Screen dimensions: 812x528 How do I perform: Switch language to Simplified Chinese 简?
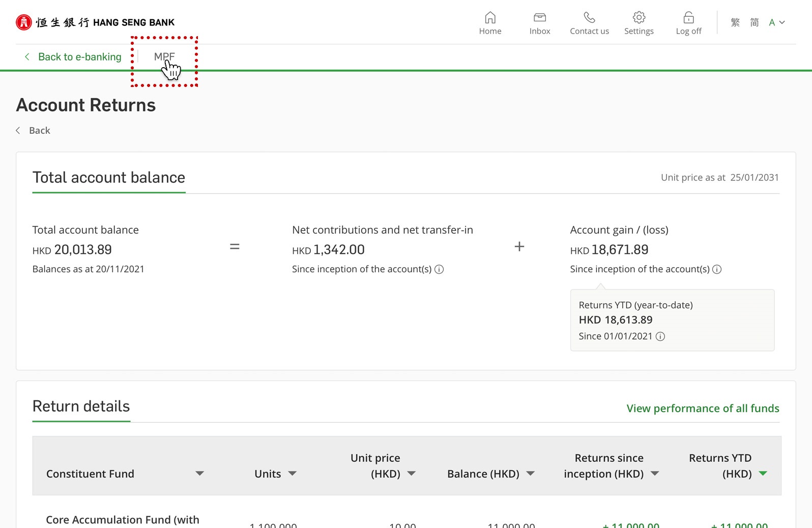tap(755, 22)
